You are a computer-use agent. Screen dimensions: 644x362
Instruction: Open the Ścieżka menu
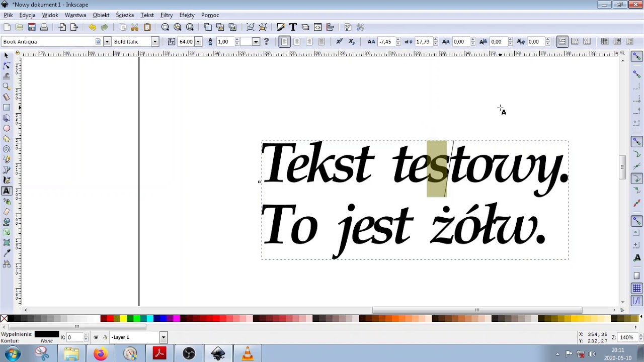[x=125, y=15]
